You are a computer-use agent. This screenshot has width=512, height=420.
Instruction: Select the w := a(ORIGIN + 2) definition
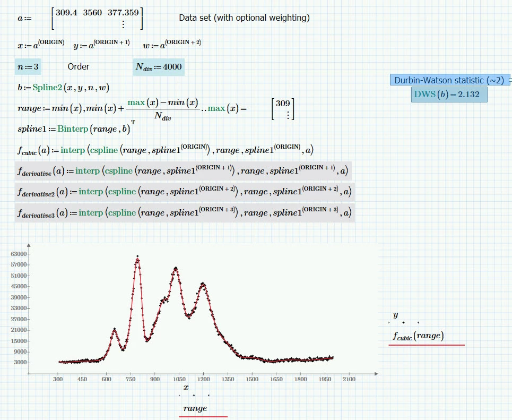[x=172, y=45]
